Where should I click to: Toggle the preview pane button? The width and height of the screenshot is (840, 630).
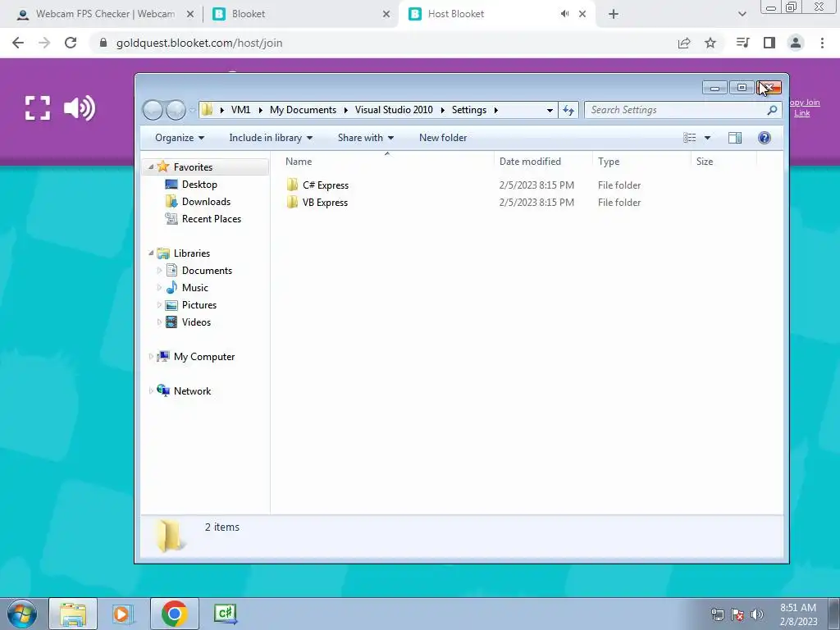(x=735, y=138)
